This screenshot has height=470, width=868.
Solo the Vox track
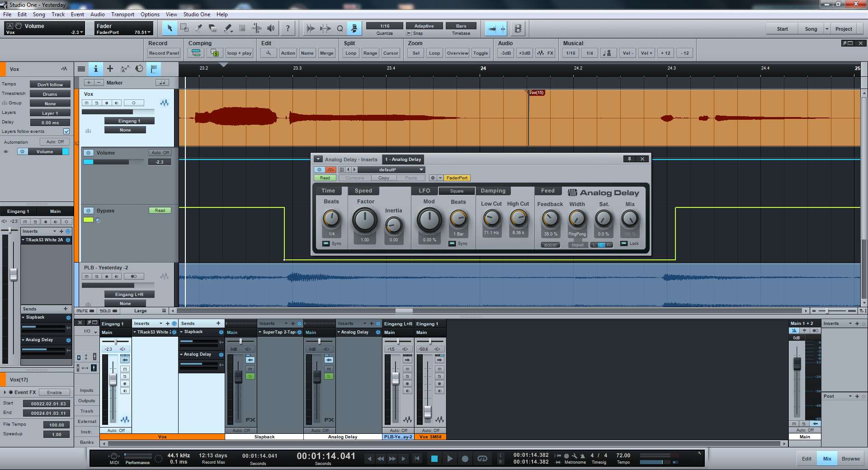97,103
